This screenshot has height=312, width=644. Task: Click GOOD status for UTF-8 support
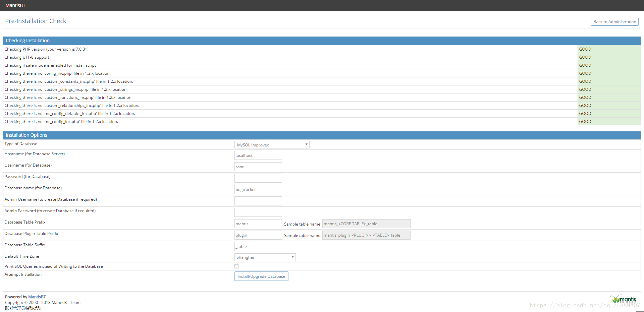585,57
